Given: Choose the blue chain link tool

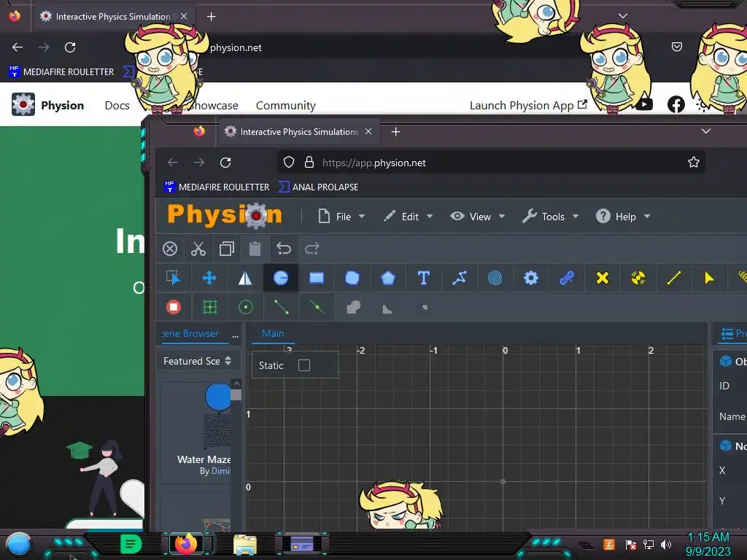Looking at the screenshot, I should click(566, 278).
